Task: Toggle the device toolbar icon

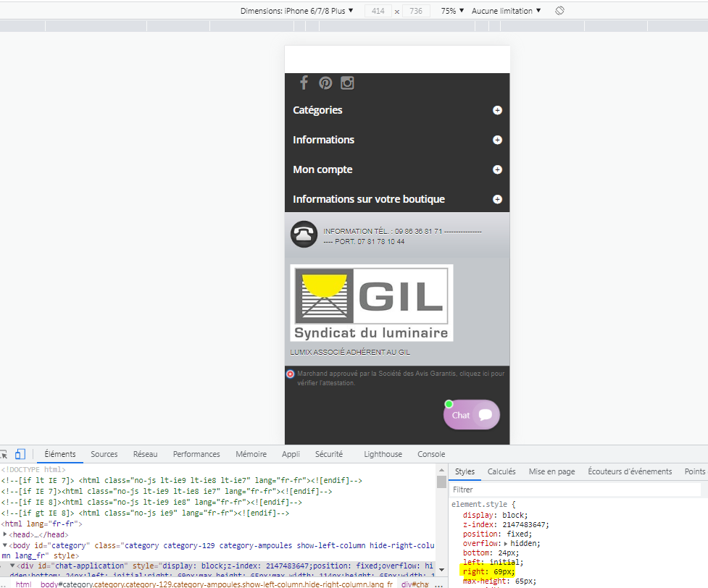Action: [x=20, y=454]
